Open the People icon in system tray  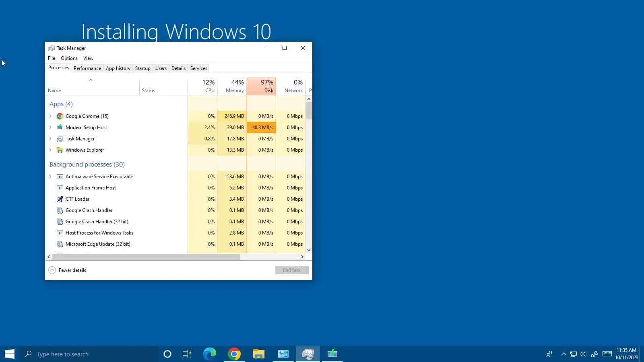pos(549,354)
